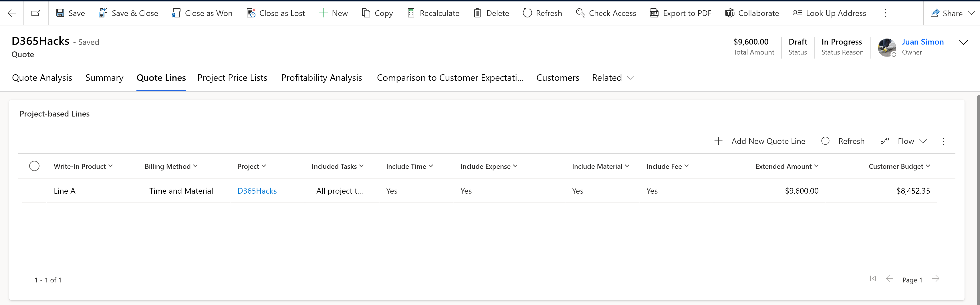Screen dimensions: 980x305
Task: Open the Profitability Analysis tab
Action: [322, 78]
